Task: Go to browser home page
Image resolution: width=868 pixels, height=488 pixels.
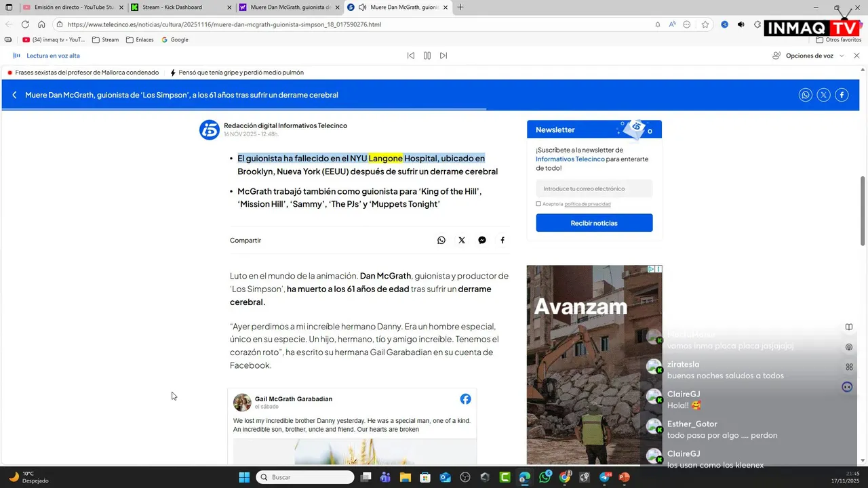Action: click(41, 24)
